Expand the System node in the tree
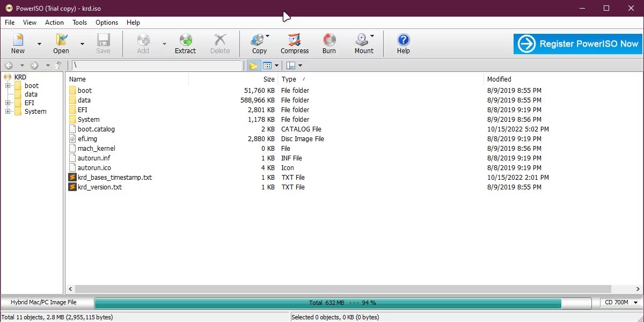This screenshot has height=322, width=644. tap(8, 111)
